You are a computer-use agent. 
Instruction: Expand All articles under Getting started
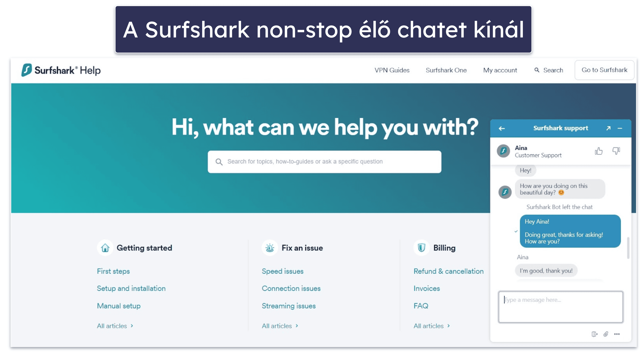click(x=115, y=326)
